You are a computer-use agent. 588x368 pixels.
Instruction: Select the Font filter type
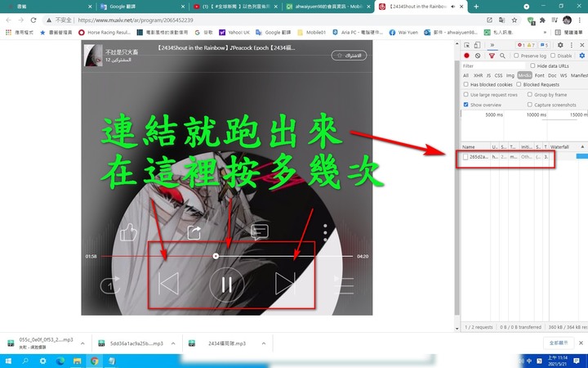coord(539,75)
